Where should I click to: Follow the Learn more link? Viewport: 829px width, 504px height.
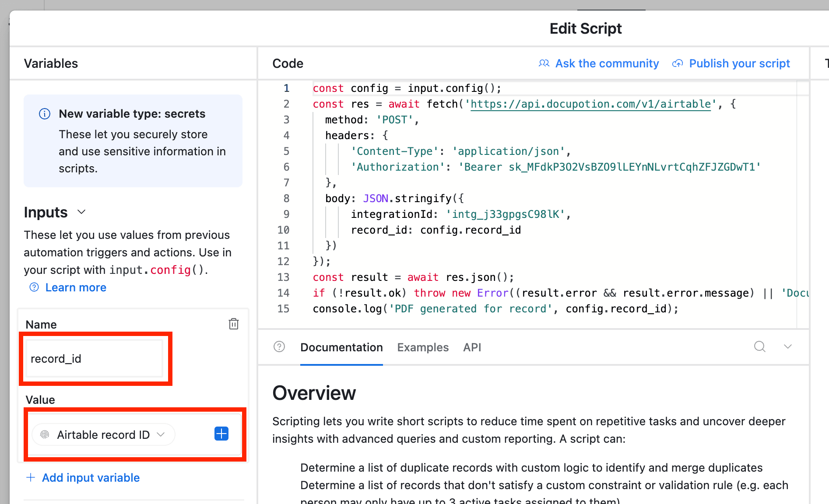[x=76, y=287]
